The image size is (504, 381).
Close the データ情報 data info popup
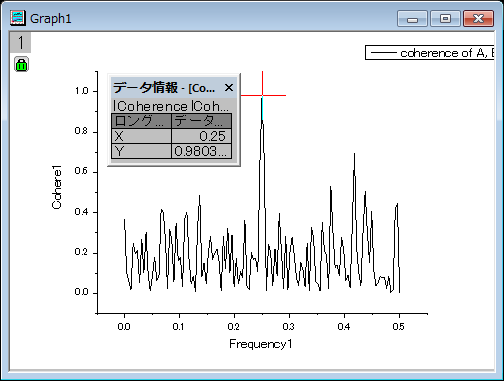[229, 88]
